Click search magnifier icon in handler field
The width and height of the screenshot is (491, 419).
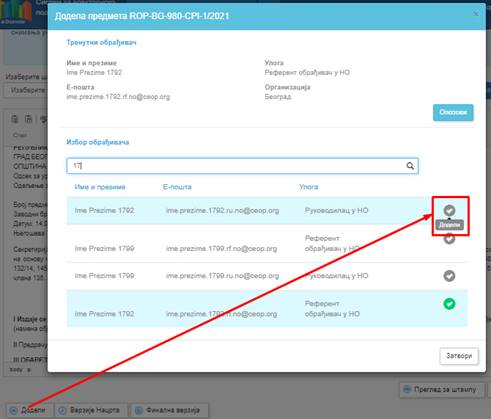pyautogui.click(x=410, y=166)
